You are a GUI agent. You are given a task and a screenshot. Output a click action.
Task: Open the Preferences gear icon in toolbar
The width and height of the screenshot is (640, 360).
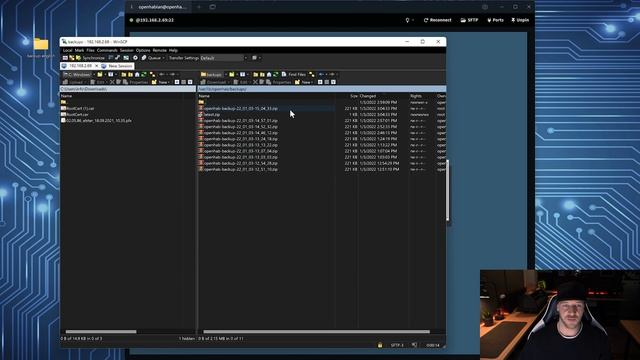point(135,58)
